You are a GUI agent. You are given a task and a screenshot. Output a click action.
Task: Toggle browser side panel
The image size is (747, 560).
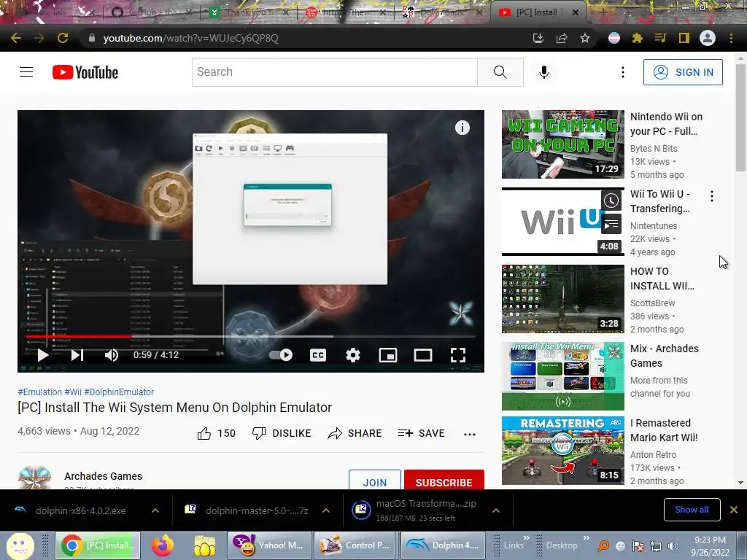684,38
